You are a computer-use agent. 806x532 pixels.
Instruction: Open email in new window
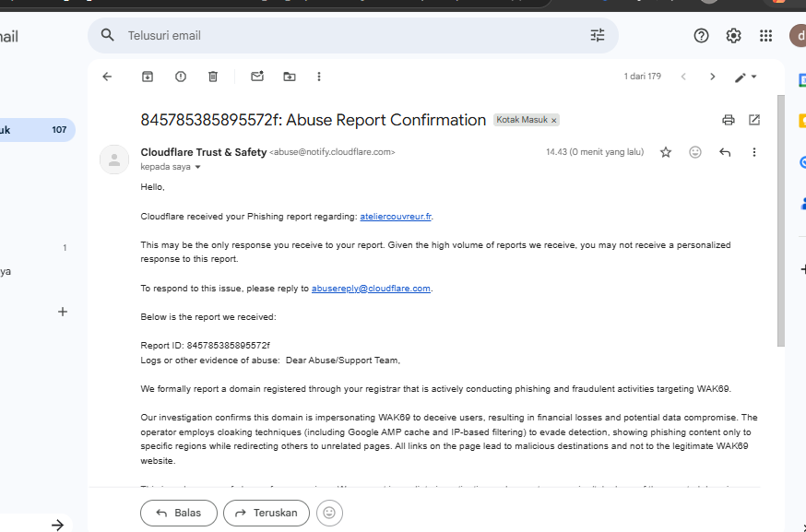pos(754,120)
